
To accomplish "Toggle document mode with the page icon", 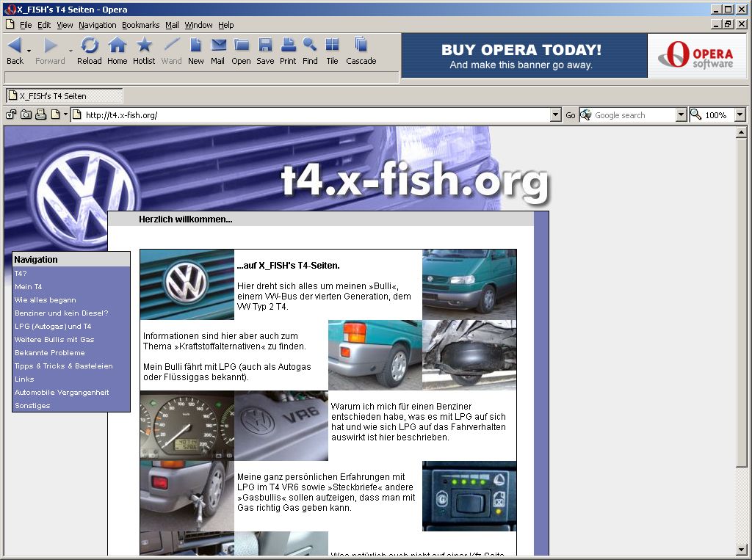I will pyautogui.click(x=56, y=114).
